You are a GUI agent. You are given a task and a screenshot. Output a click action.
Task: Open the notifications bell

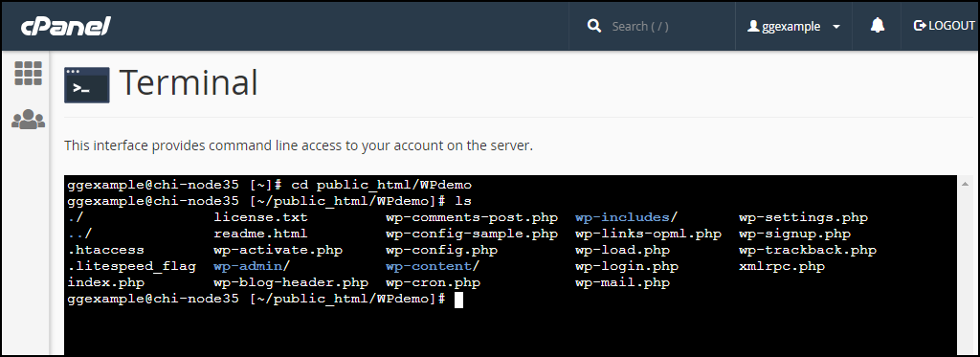tap(878, 26)
